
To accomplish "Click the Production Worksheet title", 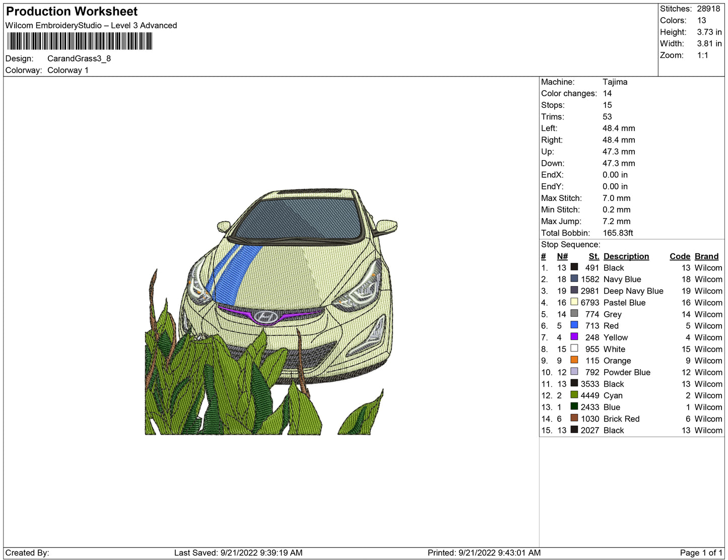I will tap(72, 12).
